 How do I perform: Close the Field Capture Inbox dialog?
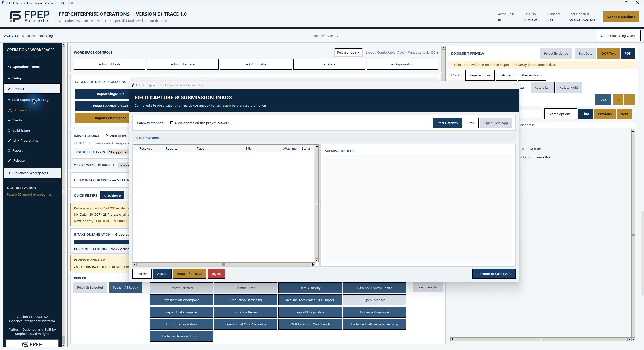[x=515, y=85]
